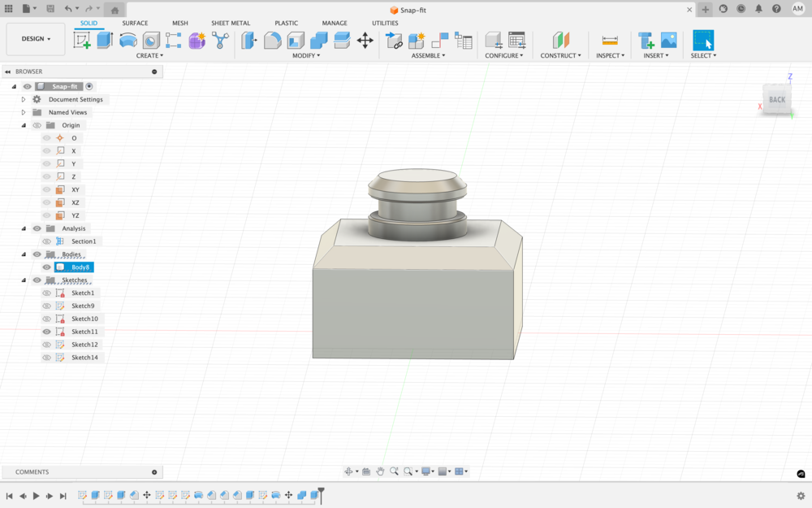This screenshot has width=812, height=508.
Task: Toggle visibility of Sketch11
Action: 47,332
